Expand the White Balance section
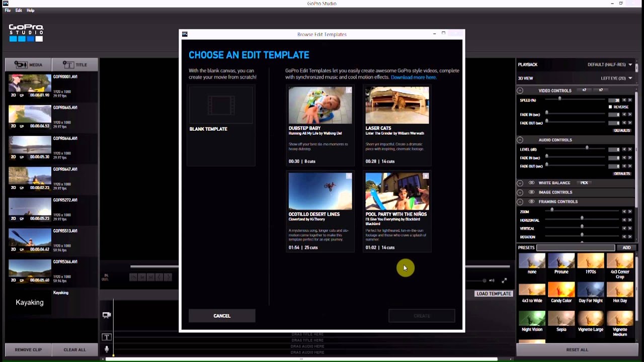This screenshot has width=644, height=362. (x=520, y=183)
